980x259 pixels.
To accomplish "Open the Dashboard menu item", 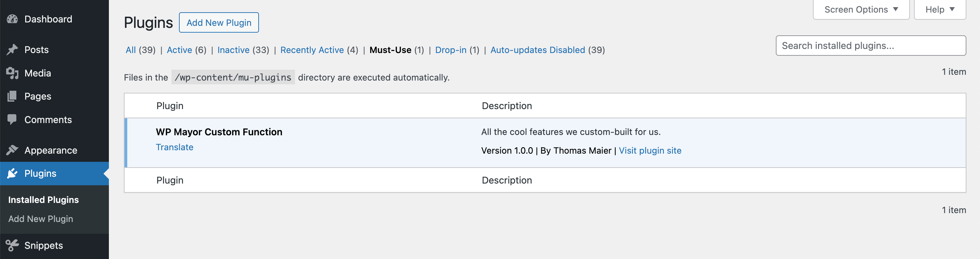I will [54, 19].
